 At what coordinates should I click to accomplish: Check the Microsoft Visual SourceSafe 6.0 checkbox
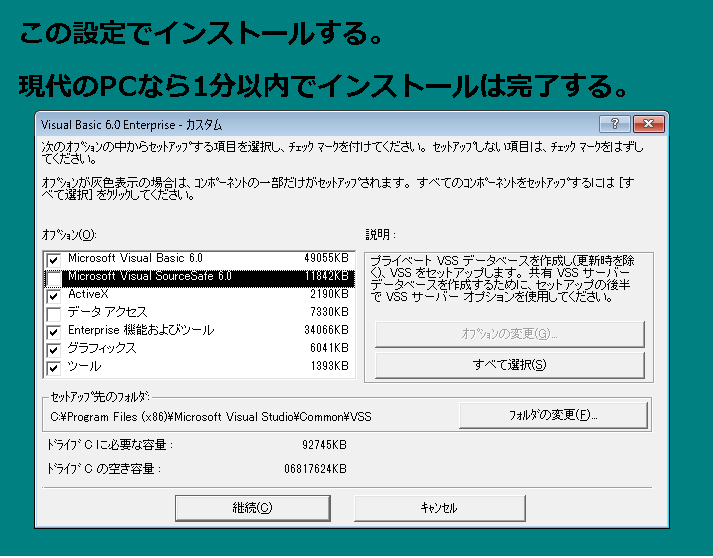coord(54,278)
